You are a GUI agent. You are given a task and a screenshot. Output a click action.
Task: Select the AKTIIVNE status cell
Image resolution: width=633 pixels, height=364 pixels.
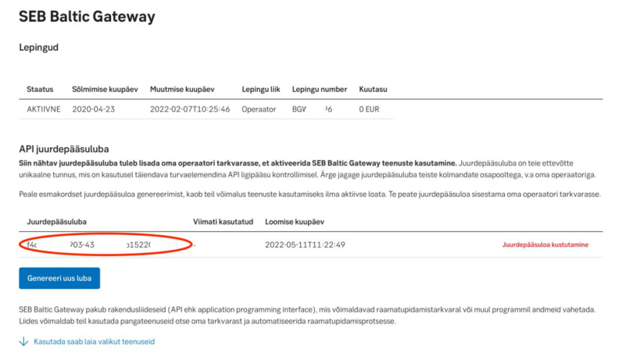(43, 110)
